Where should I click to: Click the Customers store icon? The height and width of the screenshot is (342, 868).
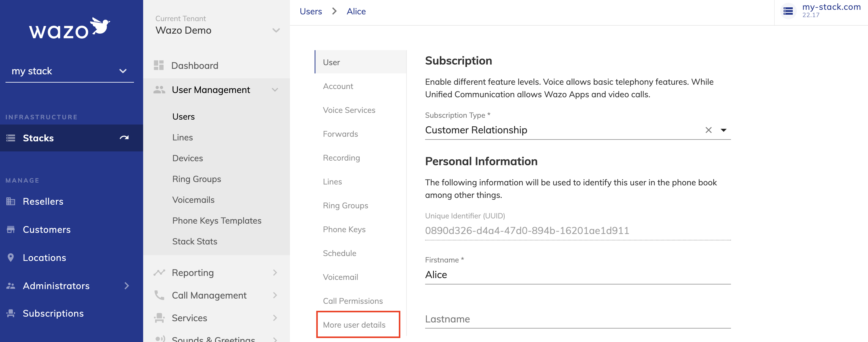(11, 229)
